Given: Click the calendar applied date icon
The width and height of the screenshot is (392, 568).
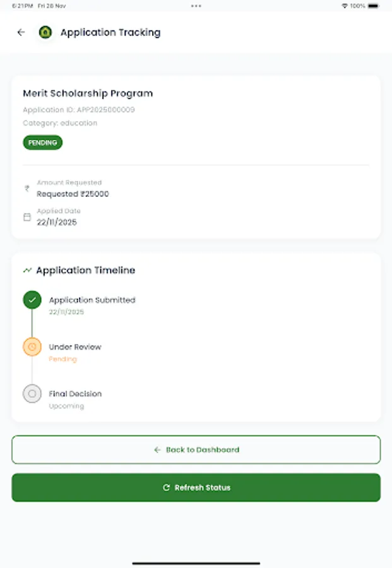Looking at the screenshot, I should coord(27,217).
